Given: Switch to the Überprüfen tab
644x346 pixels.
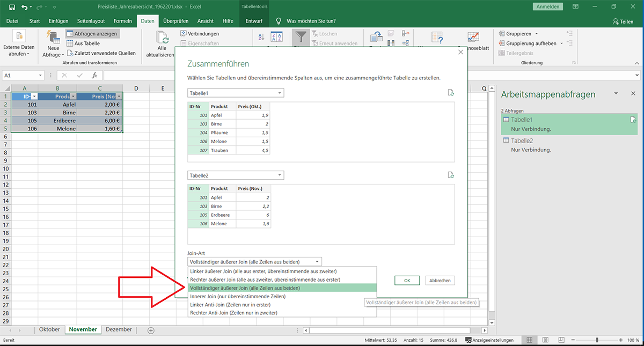Looking at the screenshot, I should (x=175, y=21).
